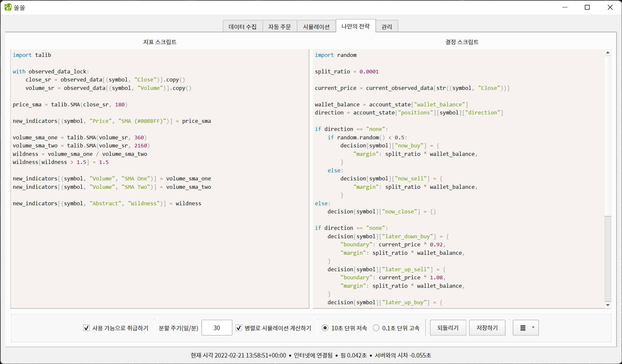Click the 'price_sma = talib.SMA' line
622x364 pixels.
(70, 104)
